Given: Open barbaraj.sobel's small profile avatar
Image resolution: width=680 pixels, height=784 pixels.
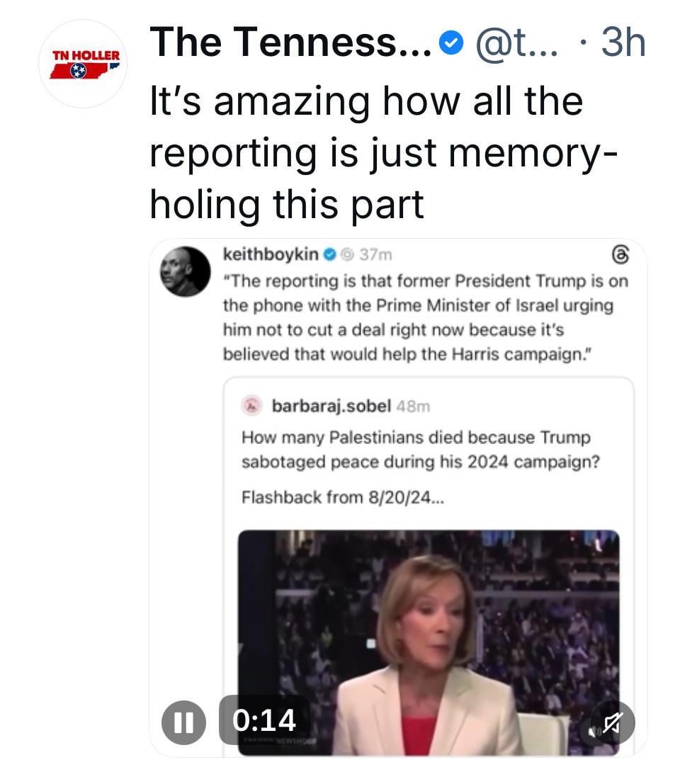Looking at the screenshot, I should pyautogui.click(x=252, y=406).
